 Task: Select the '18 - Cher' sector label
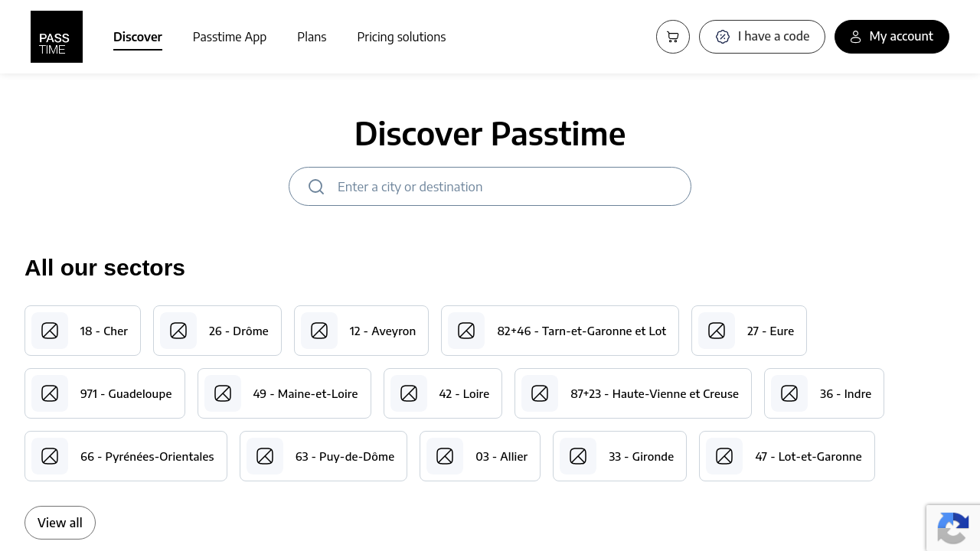tap(104, 331)
